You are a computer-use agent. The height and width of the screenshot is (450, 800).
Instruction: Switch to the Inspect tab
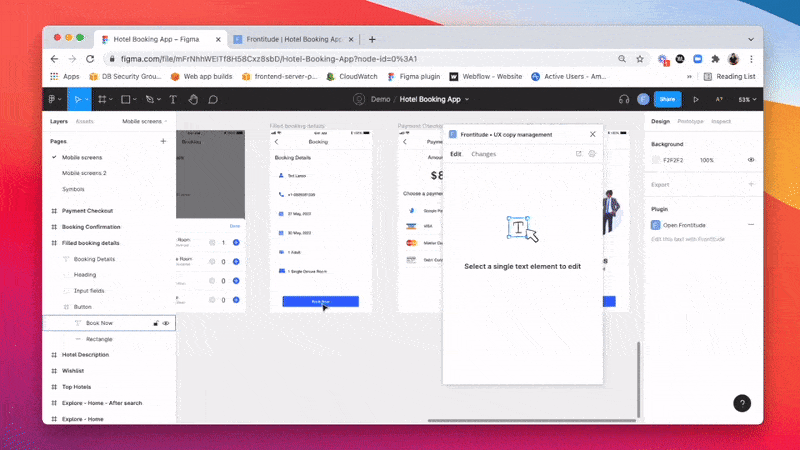(721, 121)
